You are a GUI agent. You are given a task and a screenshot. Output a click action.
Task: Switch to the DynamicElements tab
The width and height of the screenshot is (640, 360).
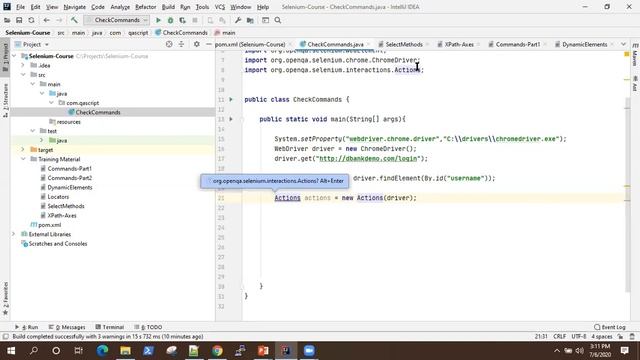tap(584, 44)
